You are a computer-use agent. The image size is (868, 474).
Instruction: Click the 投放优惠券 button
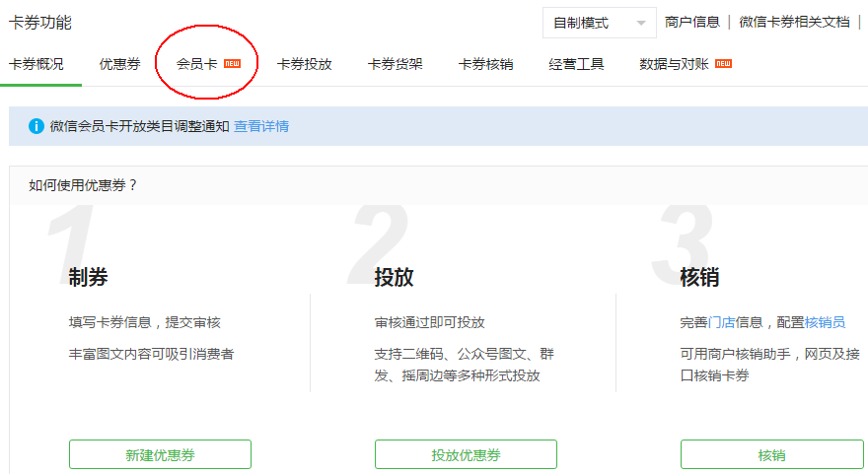(466, 454)
